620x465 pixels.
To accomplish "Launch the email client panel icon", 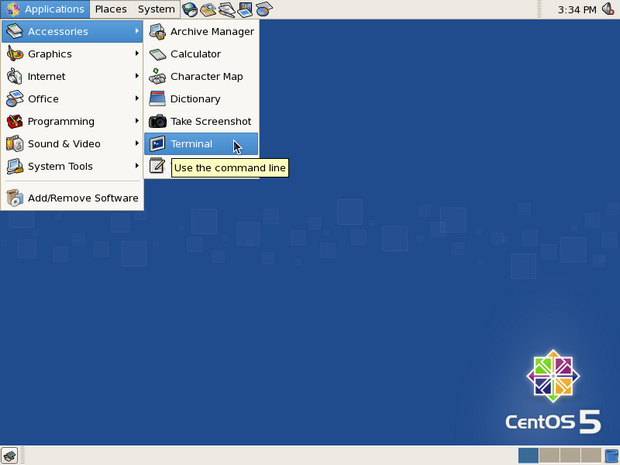I will (x=208, y=9).
